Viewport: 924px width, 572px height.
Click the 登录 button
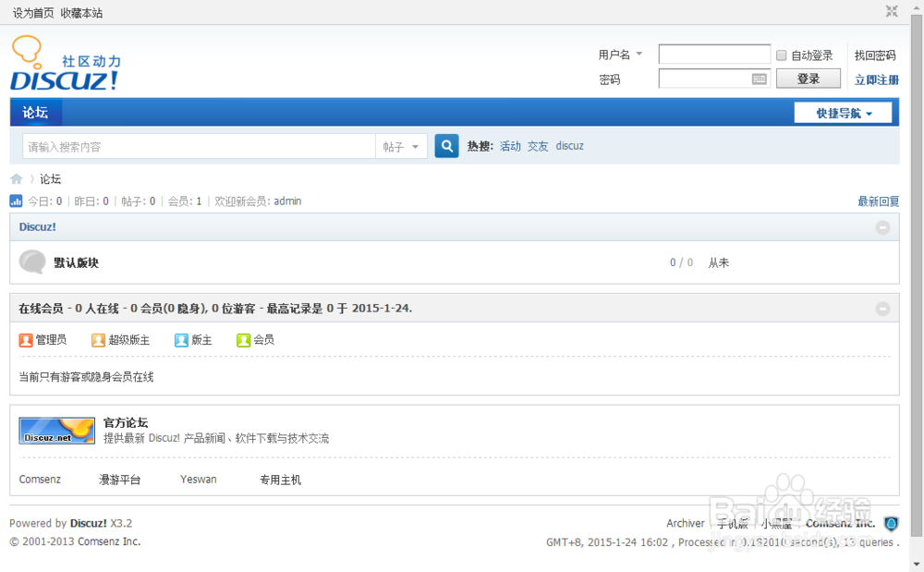pos(808,79)
